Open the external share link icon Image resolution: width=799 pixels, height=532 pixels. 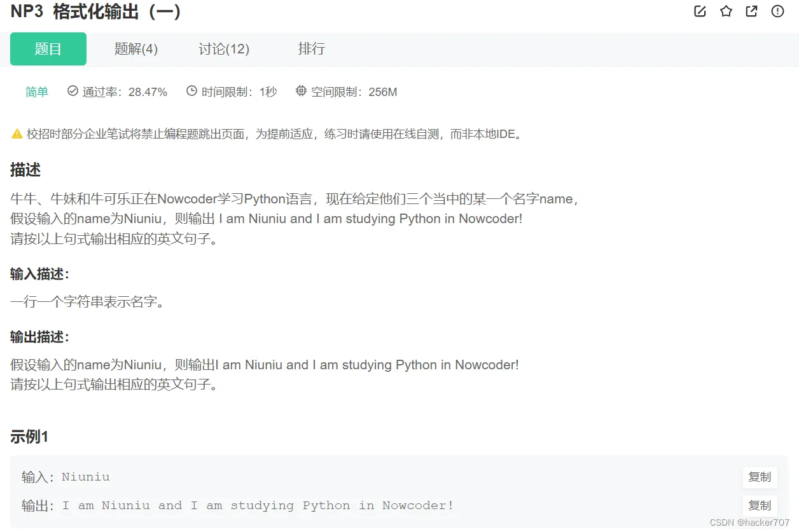tap(751, 11)
